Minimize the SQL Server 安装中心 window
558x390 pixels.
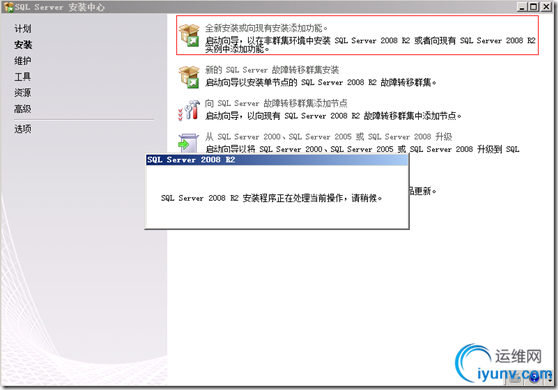pyautogui.click(x=522, y=6)
